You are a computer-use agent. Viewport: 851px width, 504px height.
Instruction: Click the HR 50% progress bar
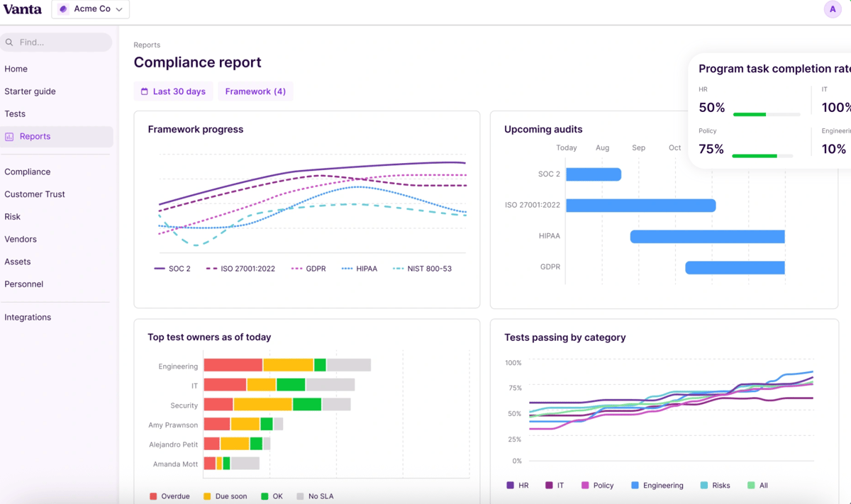click(x=767, y=114)
